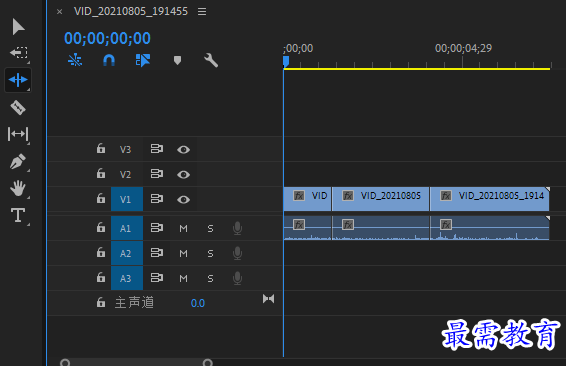
Task: Toggle insert sequences as nests
Action: [75, 60]
